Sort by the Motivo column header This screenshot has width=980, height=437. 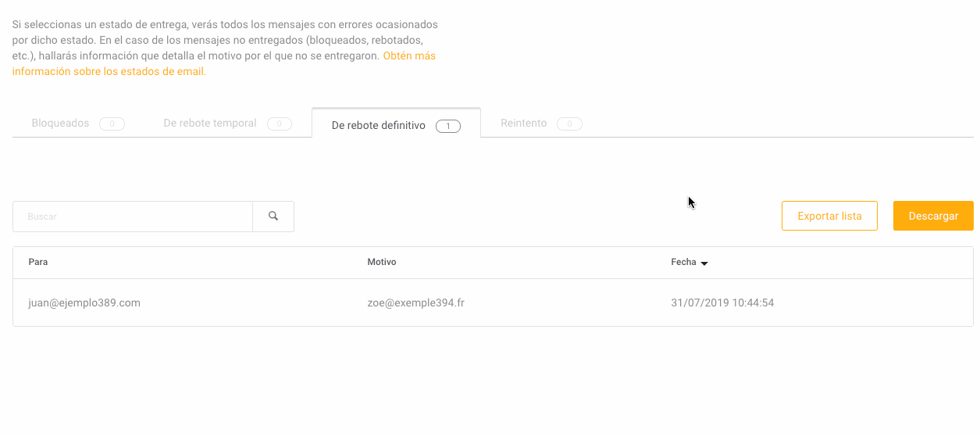(x=382, y=262)
